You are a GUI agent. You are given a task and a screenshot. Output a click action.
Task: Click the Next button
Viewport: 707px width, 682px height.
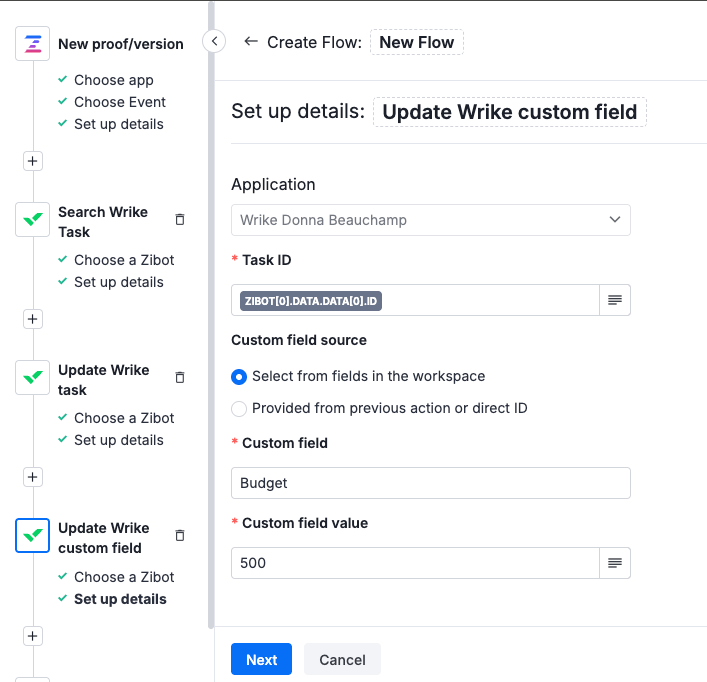tap(262, 659)
